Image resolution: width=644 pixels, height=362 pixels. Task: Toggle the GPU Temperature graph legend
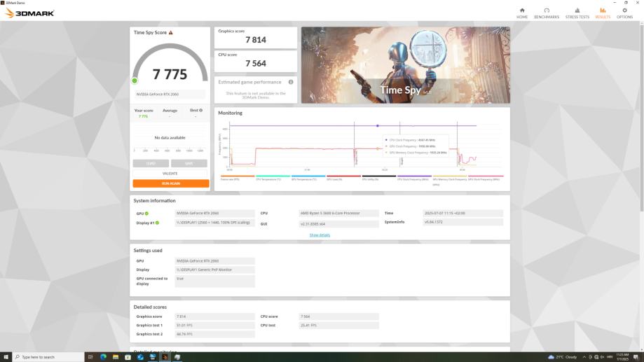click(x=308, y=179)
